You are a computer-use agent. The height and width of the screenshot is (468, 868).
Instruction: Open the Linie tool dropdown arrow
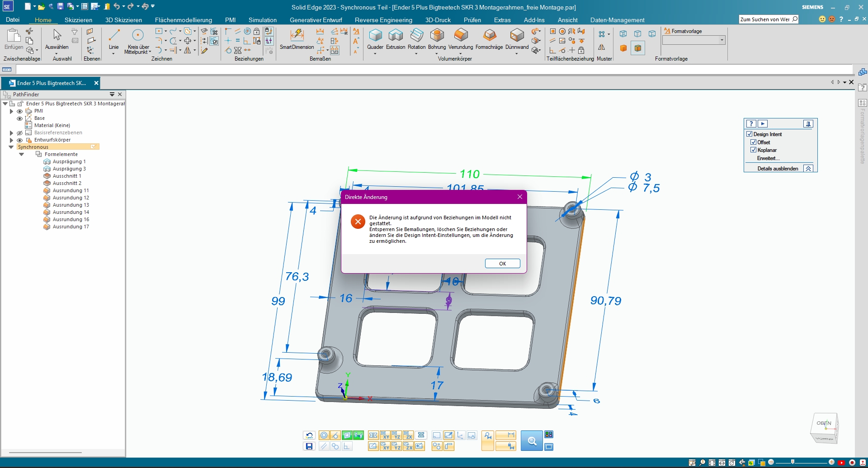click(x=113, y=53)
